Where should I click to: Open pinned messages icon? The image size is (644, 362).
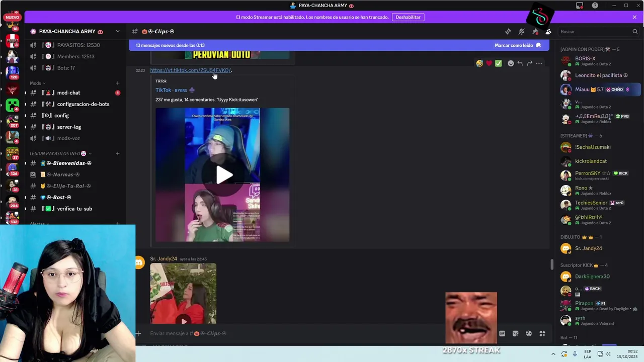point(535,31)
